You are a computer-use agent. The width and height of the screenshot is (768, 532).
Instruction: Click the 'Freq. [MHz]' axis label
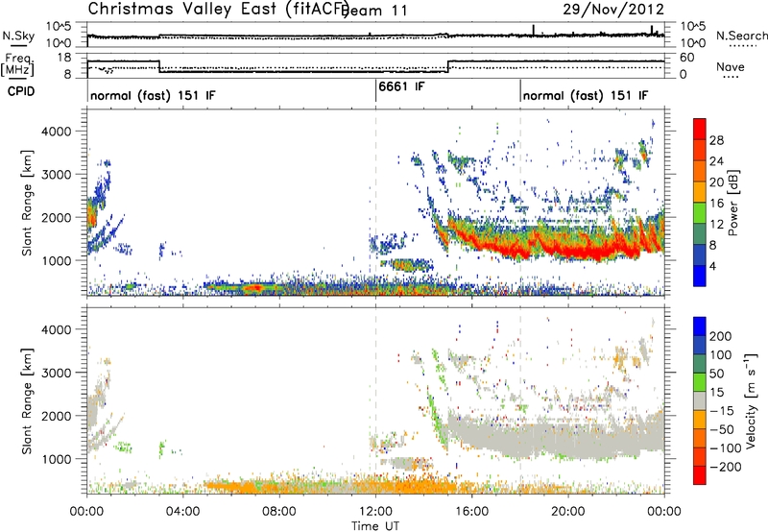pos(18,64)
